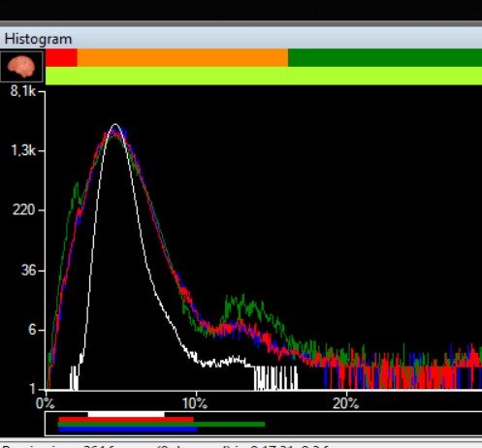Click the Histogram panel title
482x448 pixels.
coord(38,39)
